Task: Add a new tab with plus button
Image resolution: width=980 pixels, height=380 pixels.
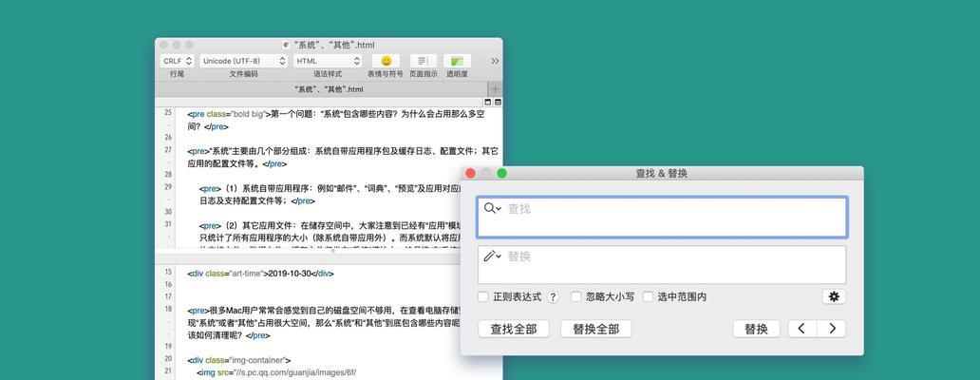Action: click(495, 89)
